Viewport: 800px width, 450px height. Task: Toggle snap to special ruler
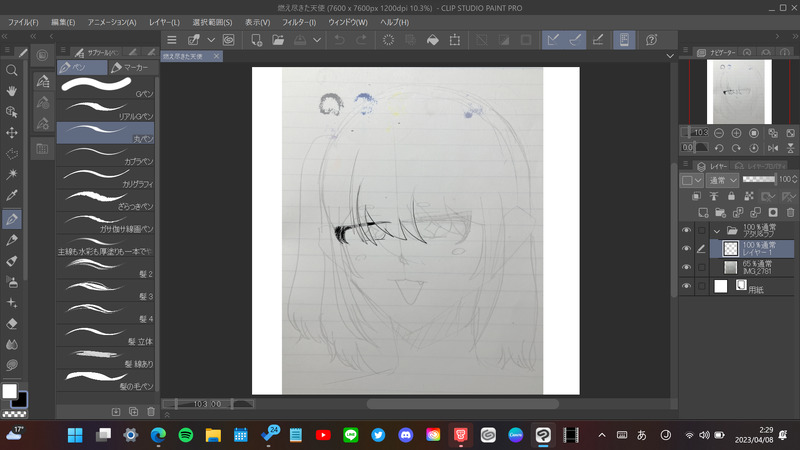tap(575, 40)
